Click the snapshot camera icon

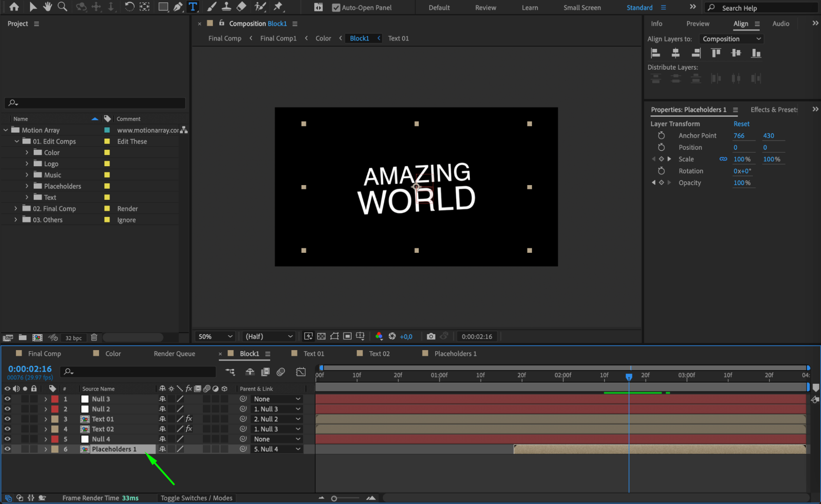point(430,336)
